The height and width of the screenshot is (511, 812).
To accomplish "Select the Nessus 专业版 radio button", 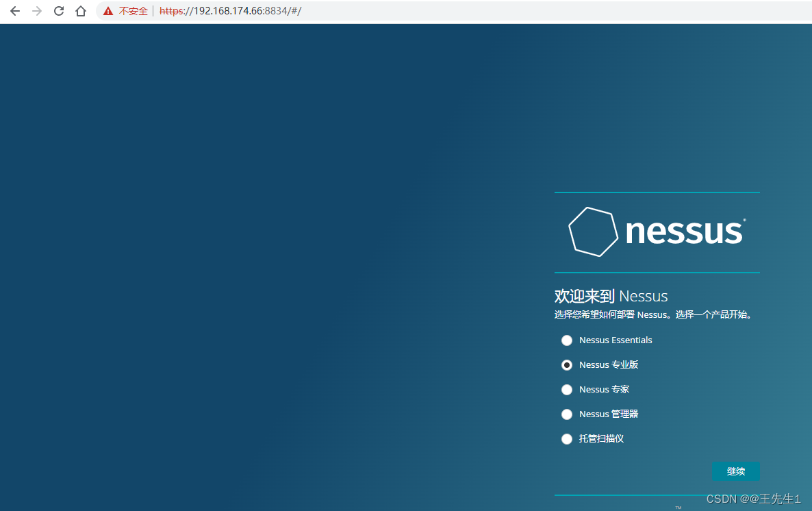I will pos(567,365).
